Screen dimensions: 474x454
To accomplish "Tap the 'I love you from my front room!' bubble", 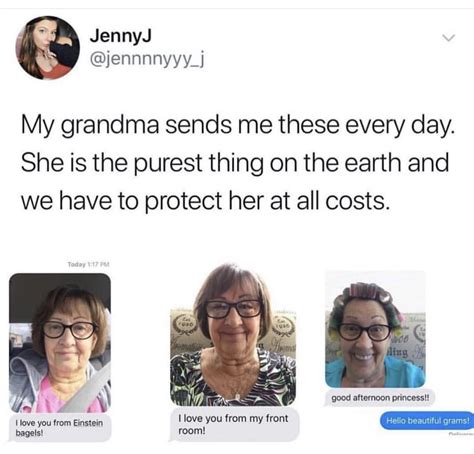I will click(x=234, y=423).
